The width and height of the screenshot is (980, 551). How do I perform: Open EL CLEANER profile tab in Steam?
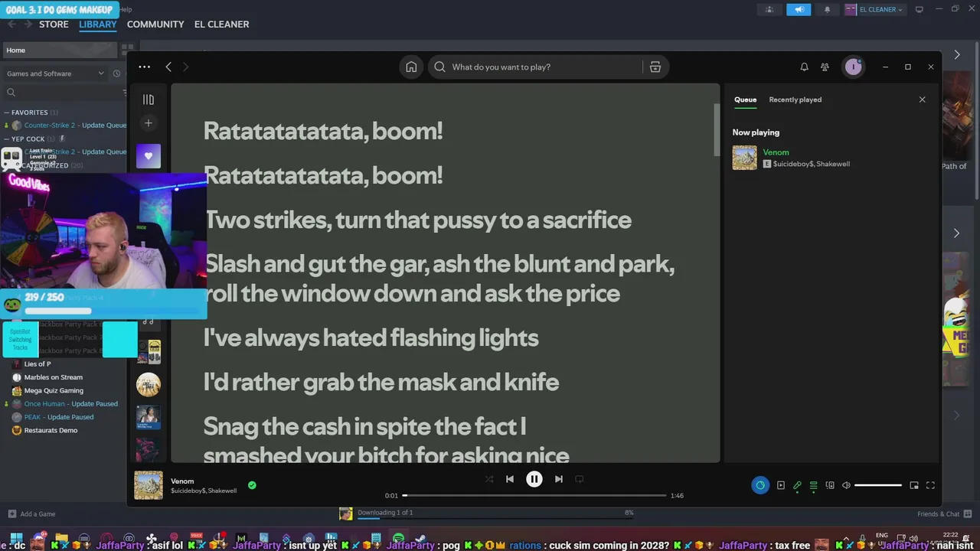tap(221, 24)
